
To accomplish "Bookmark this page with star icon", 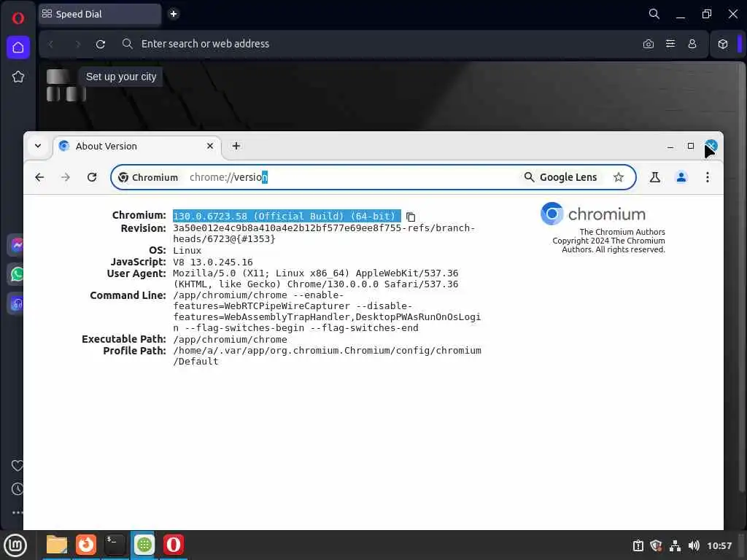I will click(x=619, y=177).
